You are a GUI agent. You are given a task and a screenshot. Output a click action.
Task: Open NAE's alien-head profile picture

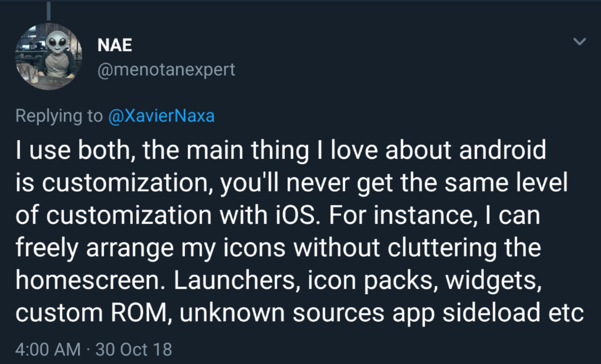pos(49,56)
